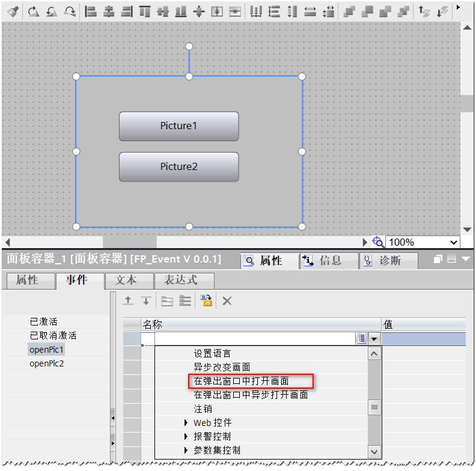This screenshot has height=471, width=476.
Task: Click the align left edges icon
Action: click(x=91, y=11)
